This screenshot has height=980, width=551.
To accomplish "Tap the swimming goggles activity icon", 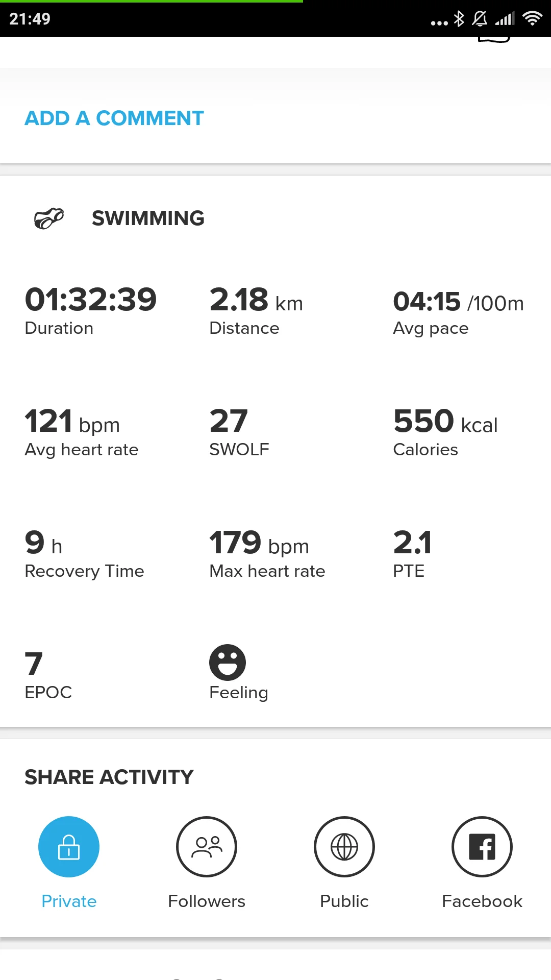I will (49, 218).
